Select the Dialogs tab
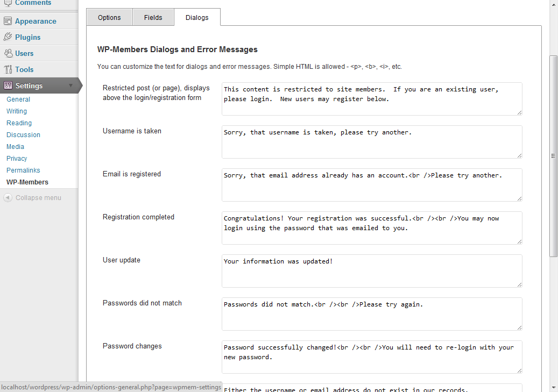Viewport: 558px width, 392px height. click(x=197, y=17)
